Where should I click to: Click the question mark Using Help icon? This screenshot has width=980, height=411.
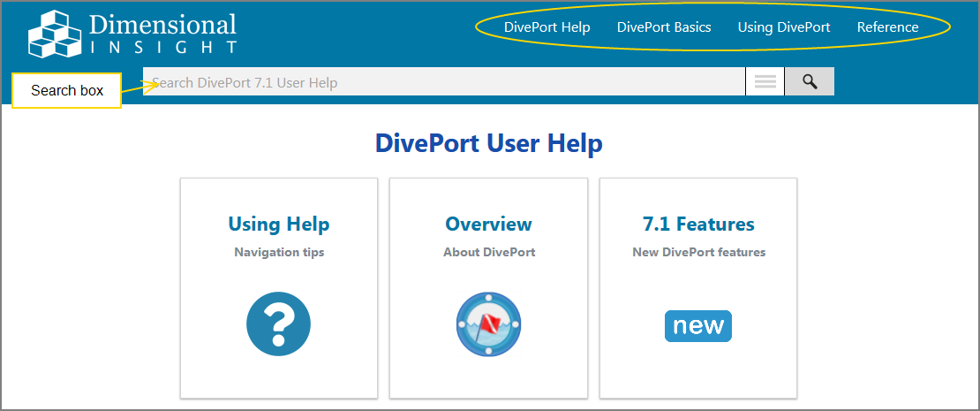click(x=279, y=324)
